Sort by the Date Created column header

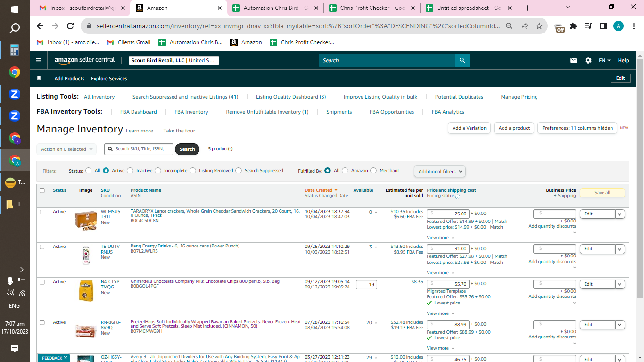[x=321, y=190]
